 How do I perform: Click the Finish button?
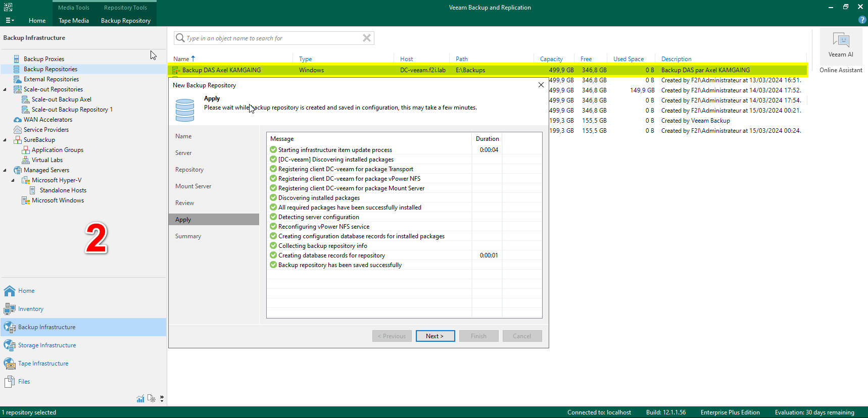479,336
